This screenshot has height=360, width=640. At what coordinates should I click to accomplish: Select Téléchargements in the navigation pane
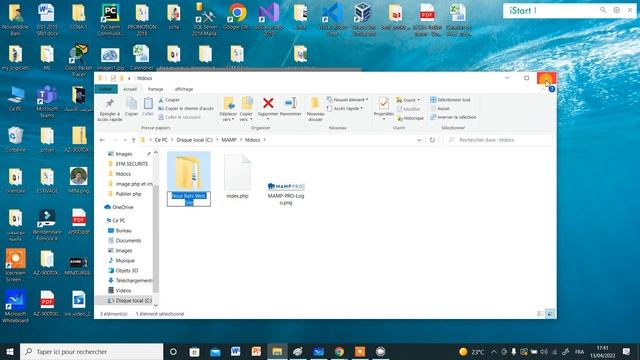click(133, 280)
